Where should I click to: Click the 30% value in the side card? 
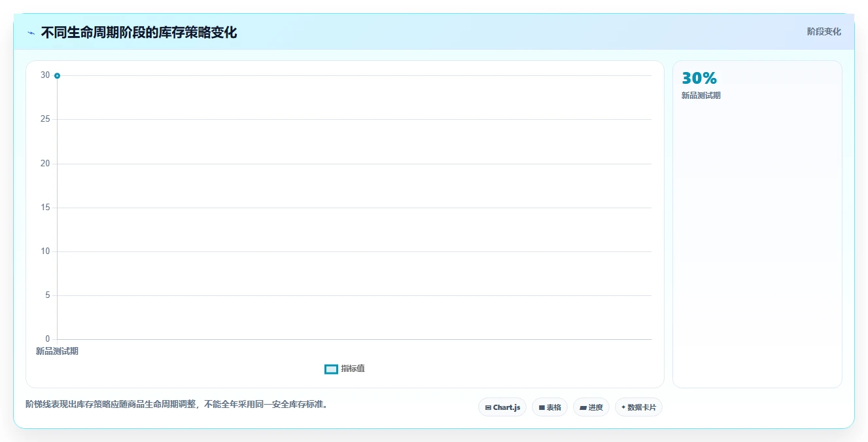pos(699,79)
